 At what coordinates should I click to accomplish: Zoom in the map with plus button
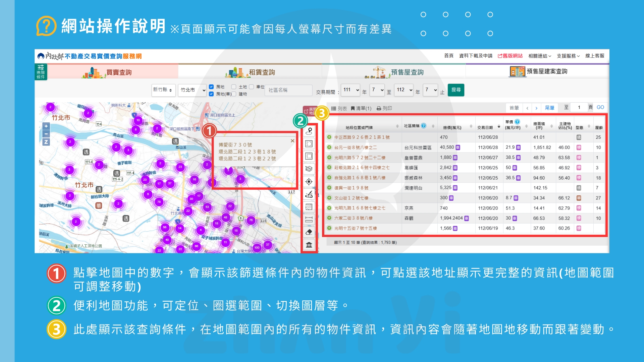point(46,126)
